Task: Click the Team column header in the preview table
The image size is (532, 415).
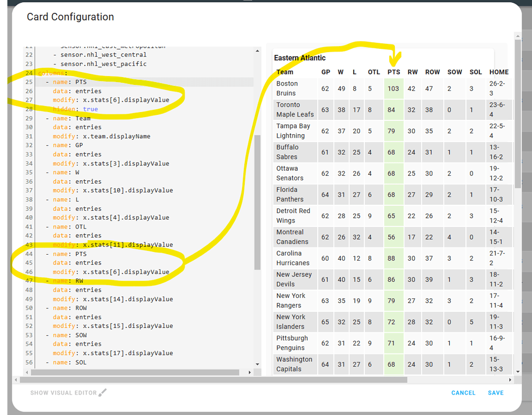Action: (x=284, y=72)
